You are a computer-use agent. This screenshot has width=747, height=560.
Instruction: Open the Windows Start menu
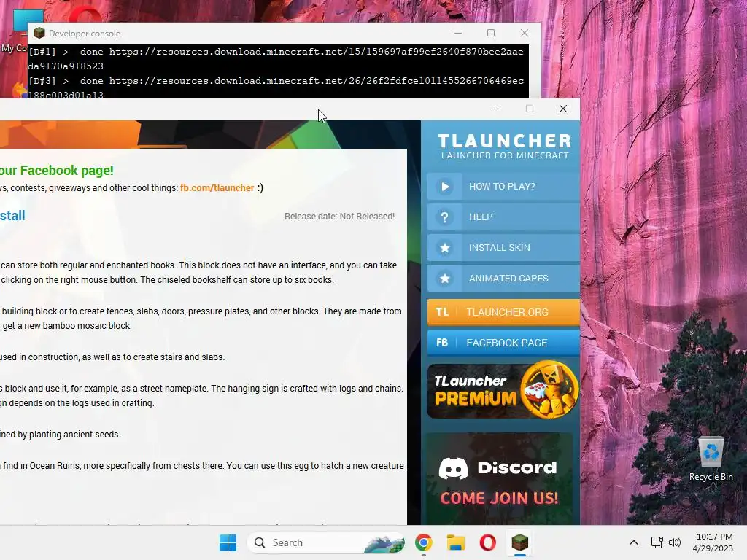228,542
